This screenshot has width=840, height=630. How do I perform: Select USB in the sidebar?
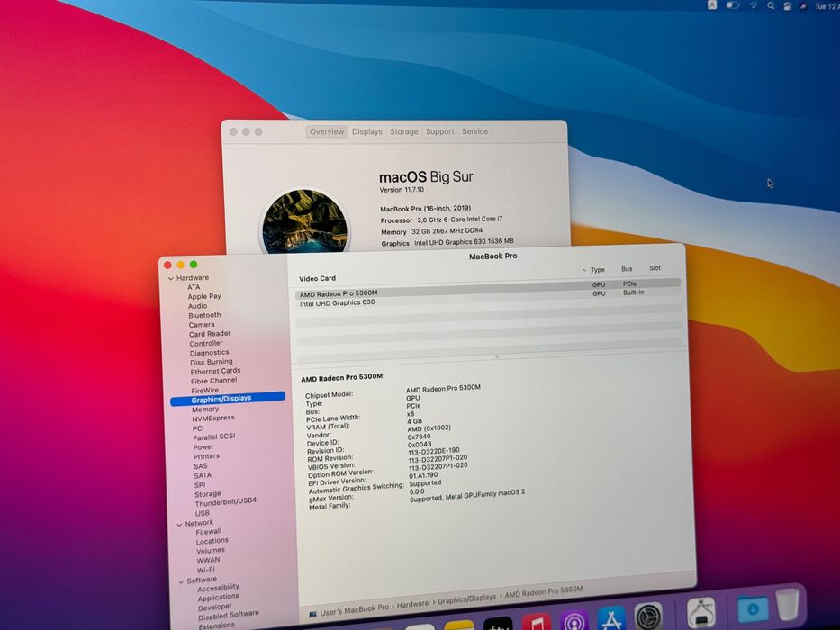tap(202, 513)
